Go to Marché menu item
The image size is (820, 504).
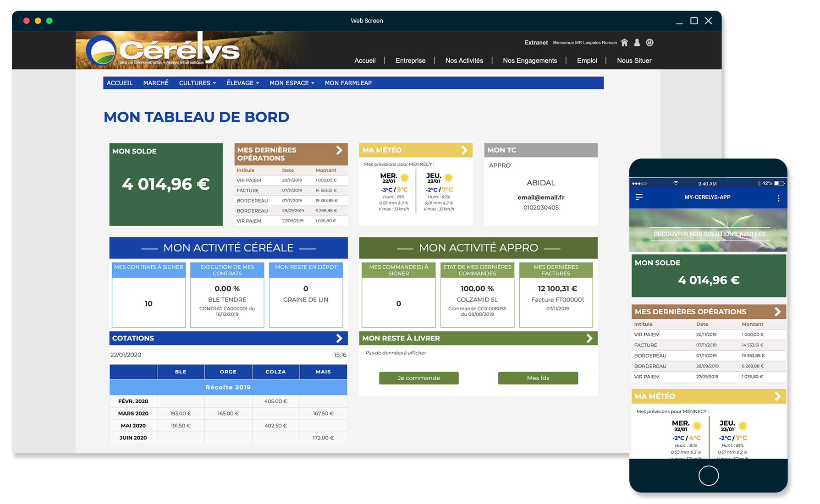[x=156, y=83]
